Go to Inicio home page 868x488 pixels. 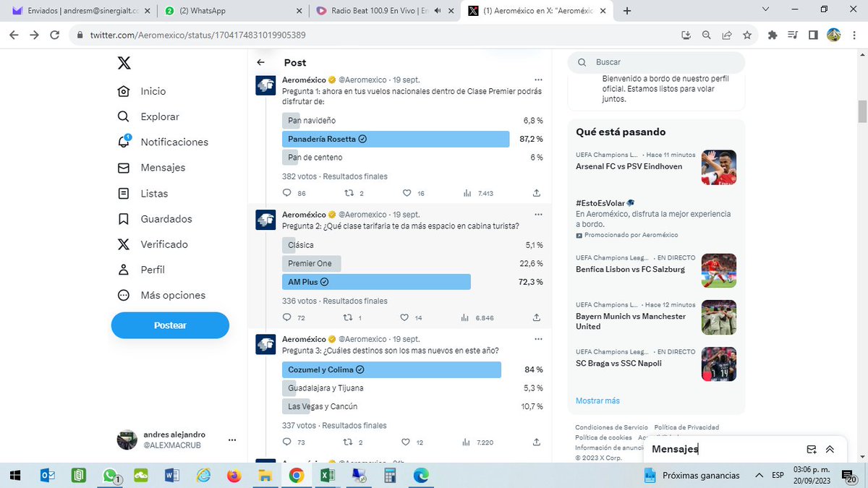tap(142, 91)
